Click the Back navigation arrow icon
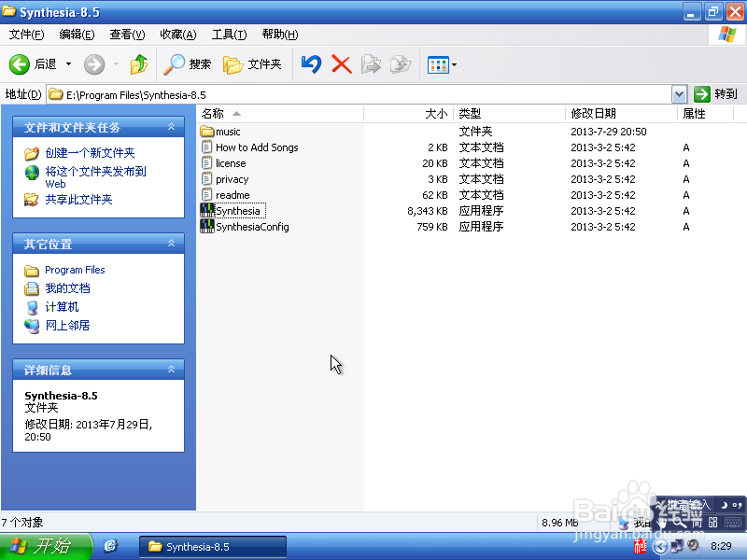Screen dimensions: 747x560 (x=21, y=64)
